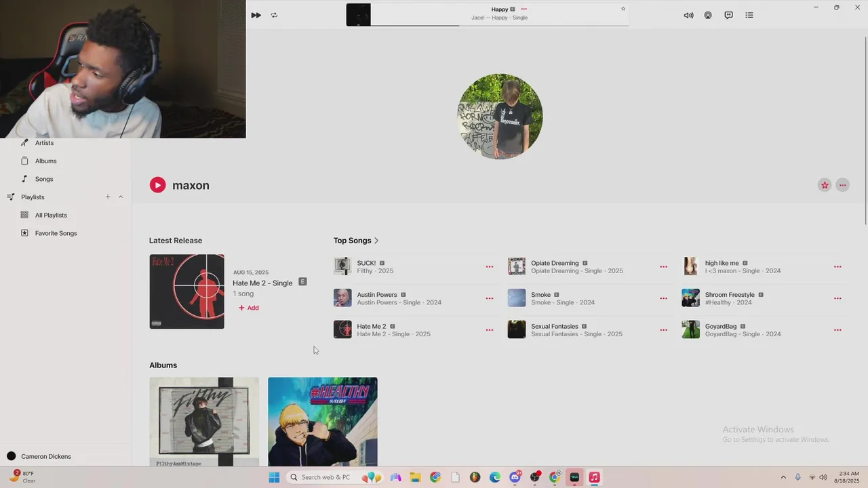This screenshot has width=868, height=488.
Task: Play SUCK! from top songs
Action: click(x=342, y=266)
